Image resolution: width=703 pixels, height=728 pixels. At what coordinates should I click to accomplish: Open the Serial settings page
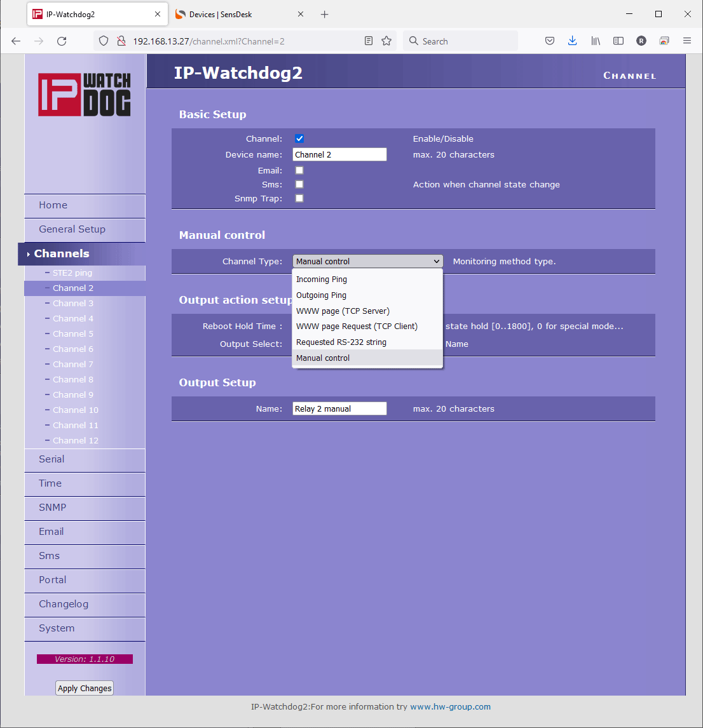pyautogui.click(x=85, y=460)
